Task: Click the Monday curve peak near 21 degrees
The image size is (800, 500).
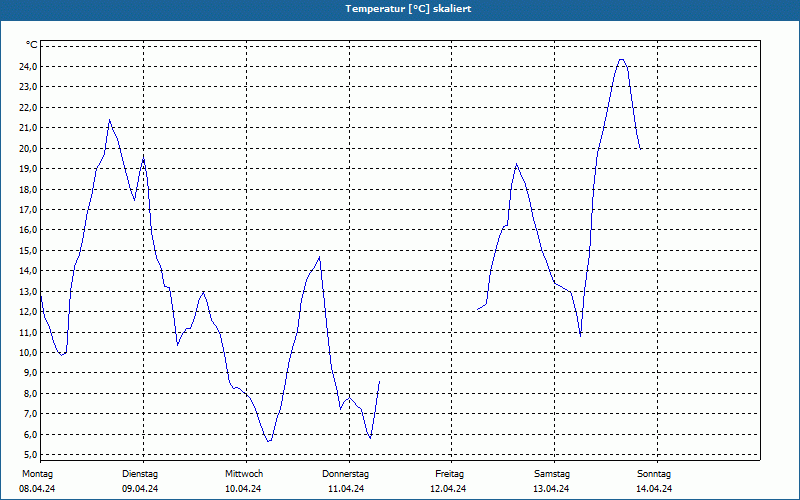Action: (x=109, y=120)
